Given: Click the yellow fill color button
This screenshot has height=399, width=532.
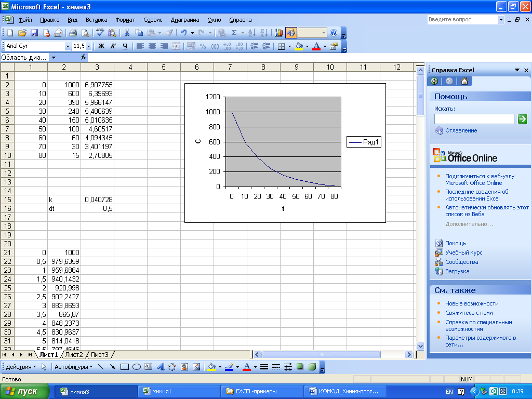Looking at the screenshot, I should [x=298, y=46].
